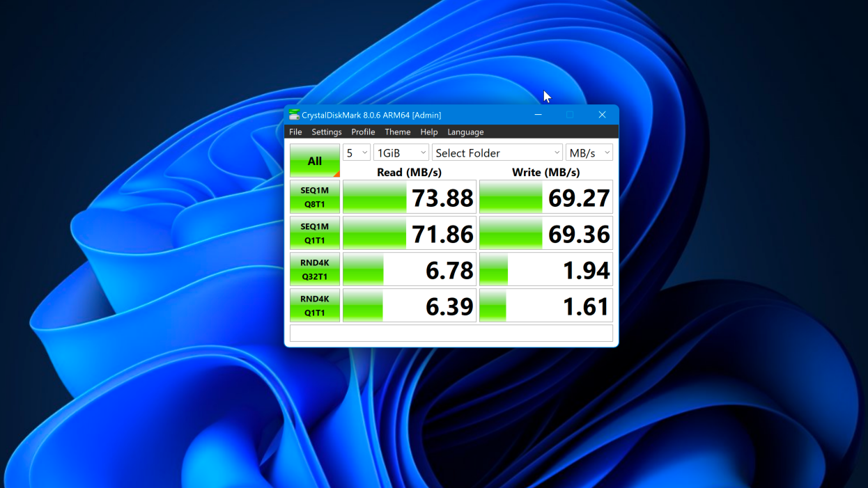Run the SEQ1M Q1T1 test

point(315,233)
